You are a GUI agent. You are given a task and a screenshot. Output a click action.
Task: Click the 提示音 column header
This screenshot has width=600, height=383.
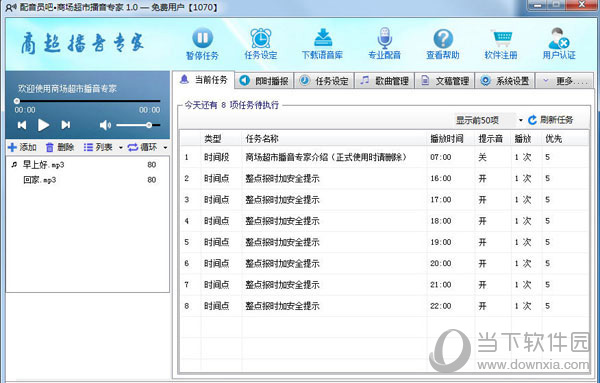pyautogui.click(x=493, y=139)
